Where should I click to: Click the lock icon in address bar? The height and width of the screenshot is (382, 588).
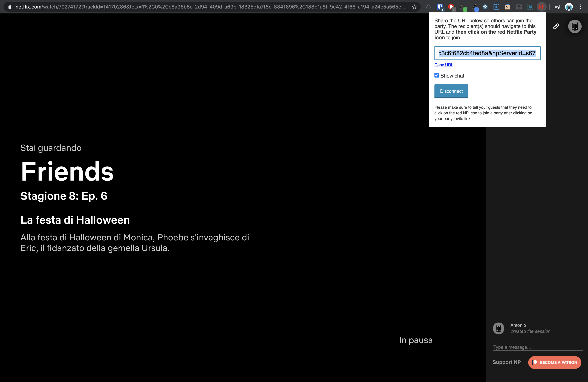pyautogui.click(x=10, y=7)
